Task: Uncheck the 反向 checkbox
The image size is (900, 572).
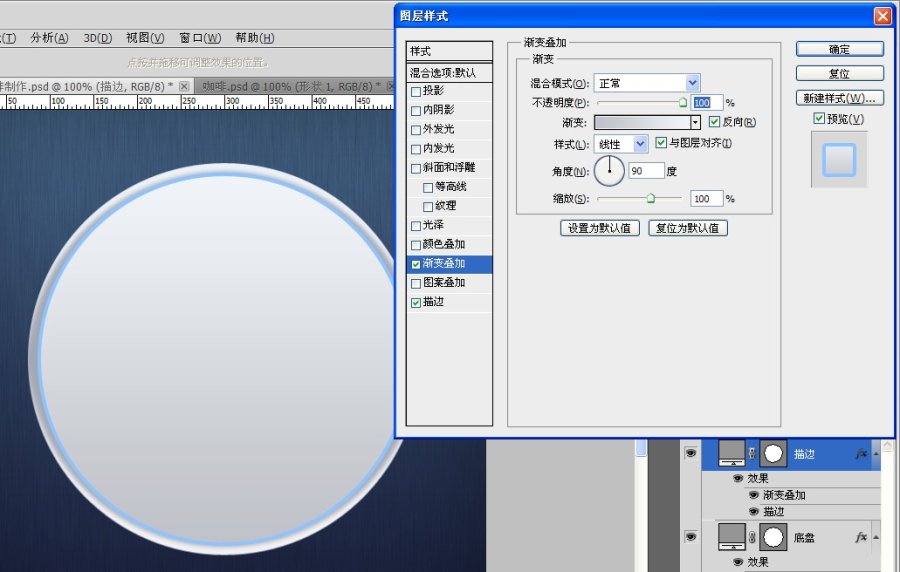Action: click(x=714, y=122)
